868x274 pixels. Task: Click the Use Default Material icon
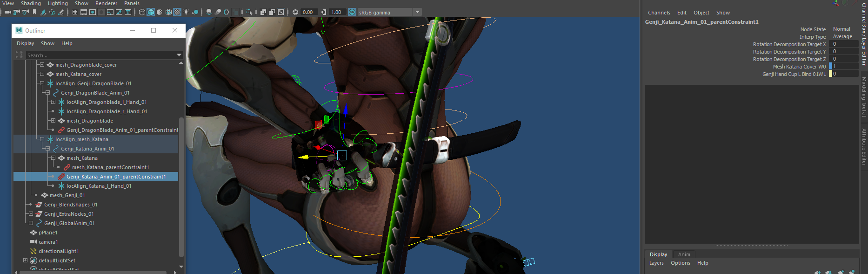click(x=160, y=12)
